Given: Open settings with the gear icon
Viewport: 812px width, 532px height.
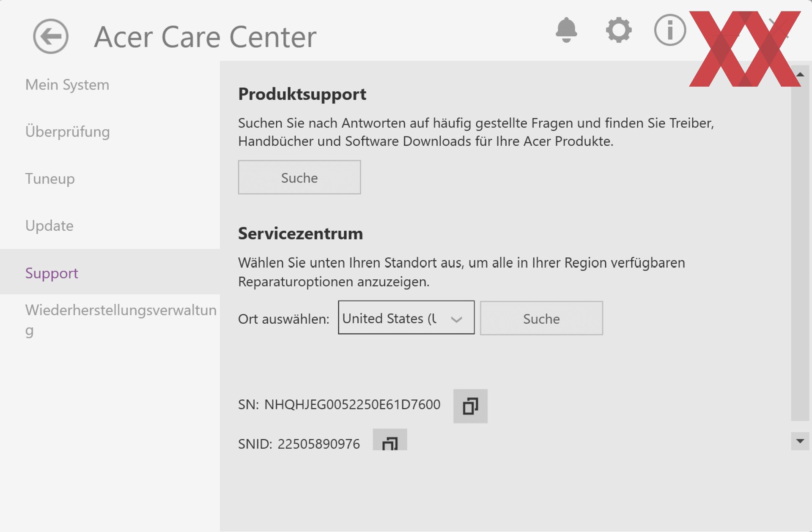Looking at the screenshot, I should click(618, 30).
